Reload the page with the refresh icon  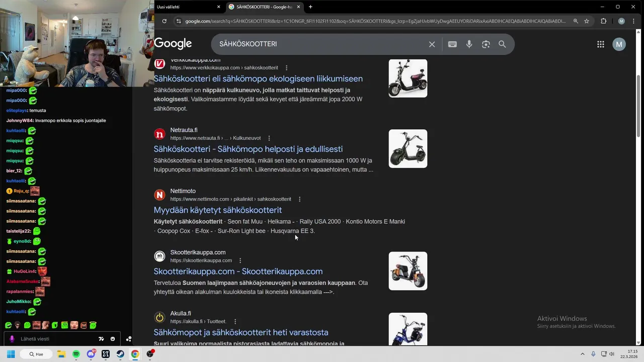pyautogui.click(x=164, y=21)
